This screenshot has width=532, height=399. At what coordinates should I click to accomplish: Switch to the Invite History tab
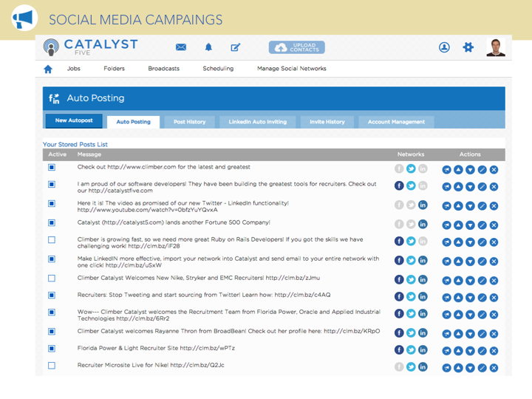[x=327, y=122]
